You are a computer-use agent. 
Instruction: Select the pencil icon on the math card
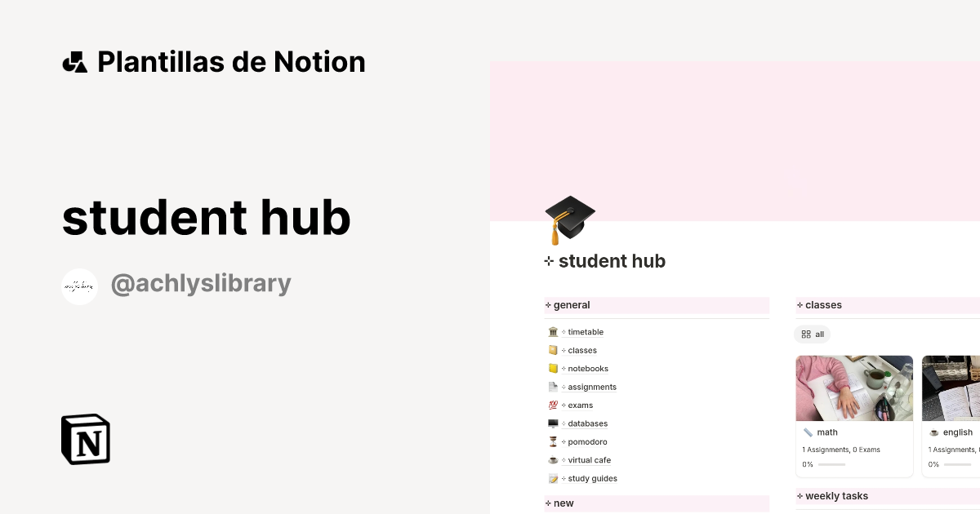[808, 432]
